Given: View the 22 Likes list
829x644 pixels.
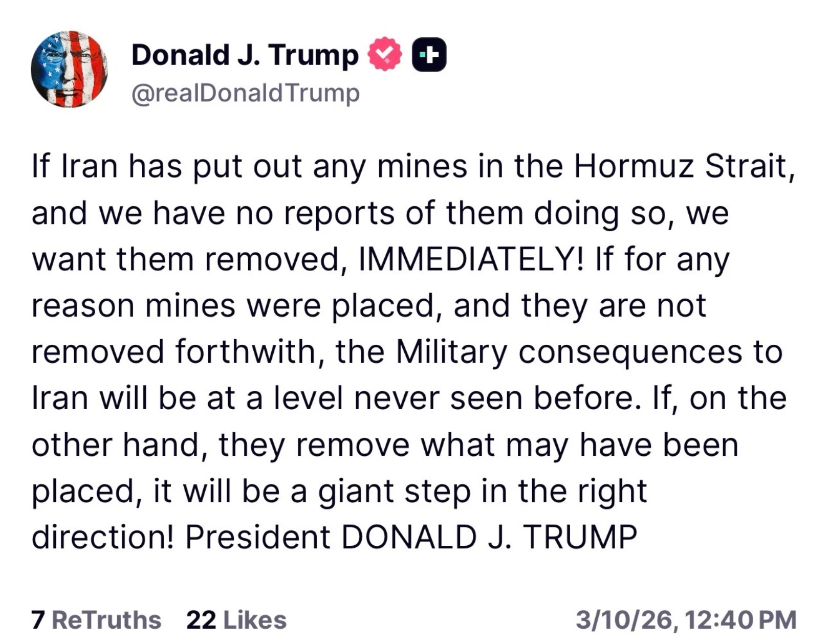Looking at the screenshot, I should [236, 620].
